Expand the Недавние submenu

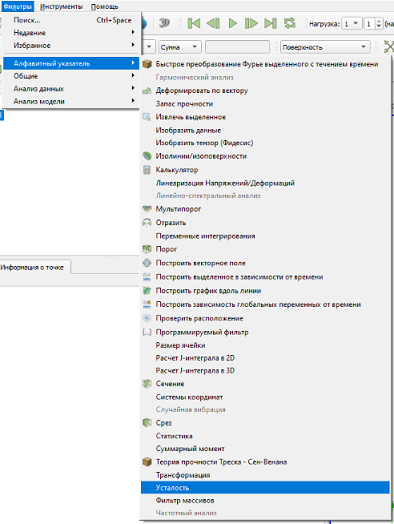71,33
